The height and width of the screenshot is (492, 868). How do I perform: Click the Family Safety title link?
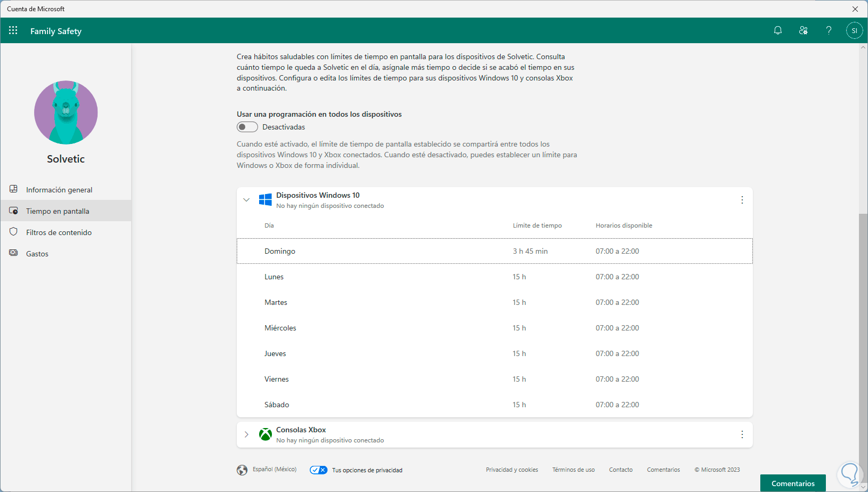56,31
